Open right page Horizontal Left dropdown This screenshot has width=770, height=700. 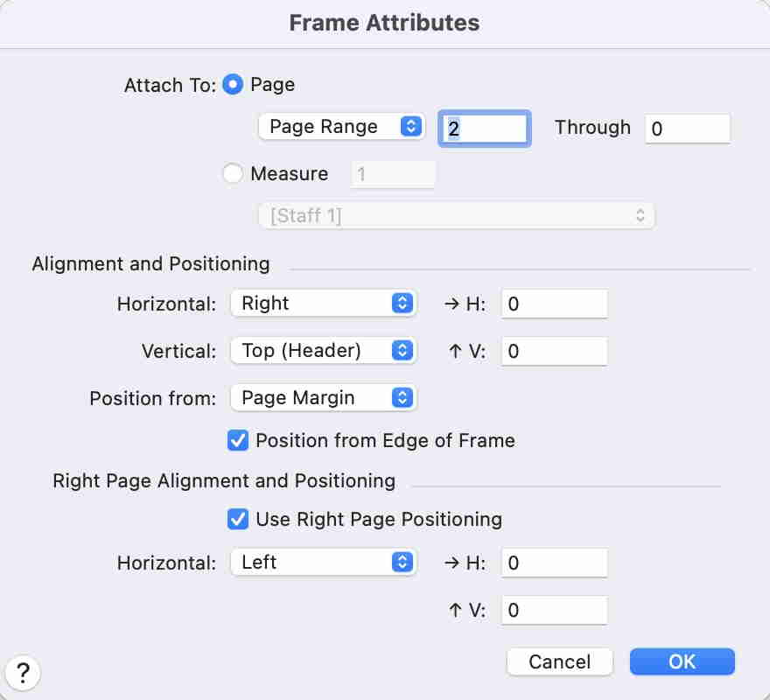[x=323, y=563]
